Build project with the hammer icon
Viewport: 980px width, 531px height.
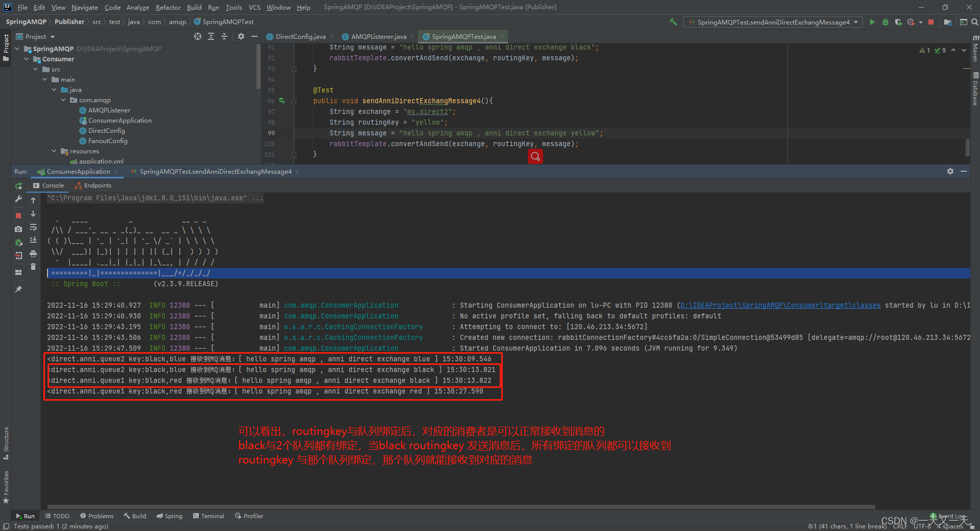673,22
